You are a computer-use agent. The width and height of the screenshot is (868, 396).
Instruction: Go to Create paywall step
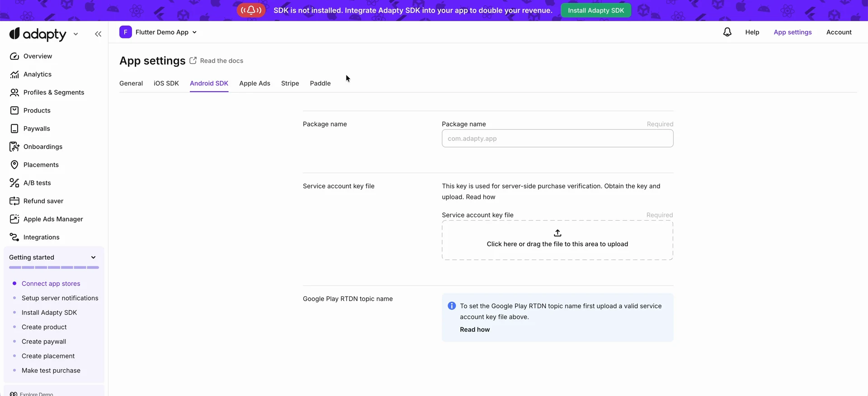point(44,341)
